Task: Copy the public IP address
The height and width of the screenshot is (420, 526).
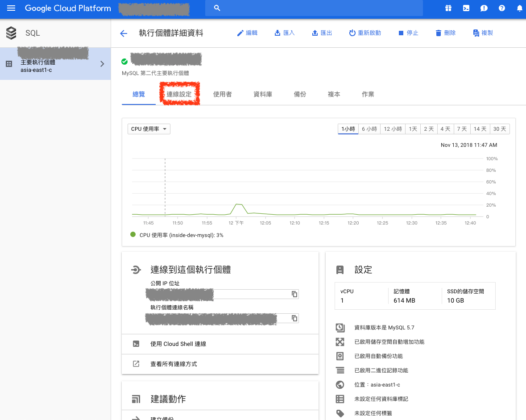Action: click(x=294, y=294)
